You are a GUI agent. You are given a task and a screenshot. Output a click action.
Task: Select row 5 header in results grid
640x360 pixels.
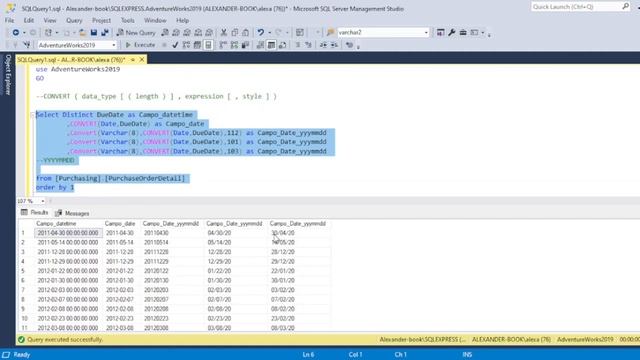[24, 271]
